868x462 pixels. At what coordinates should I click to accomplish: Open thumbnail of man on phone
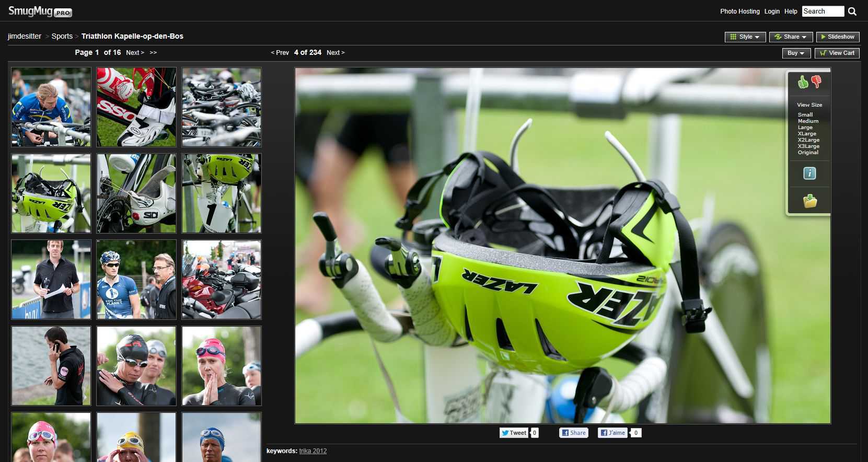coord(51,366)
